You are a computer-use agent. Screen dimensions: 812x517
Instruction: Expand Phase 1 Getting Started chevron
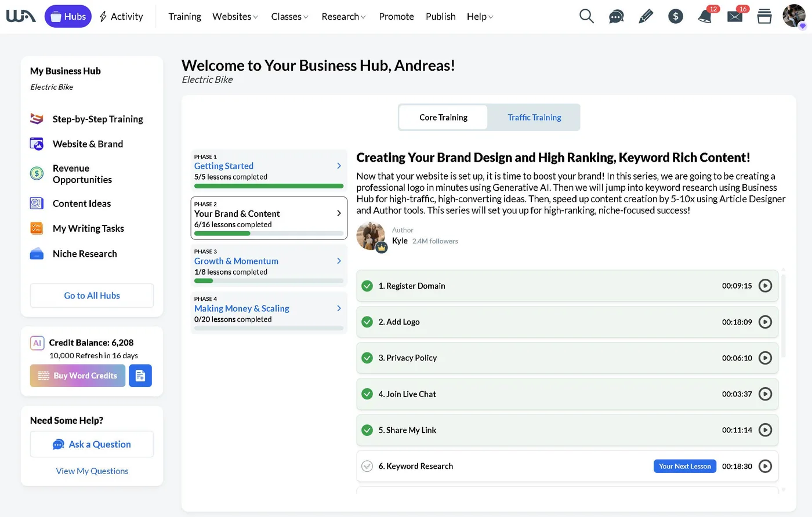click(339, 166)
